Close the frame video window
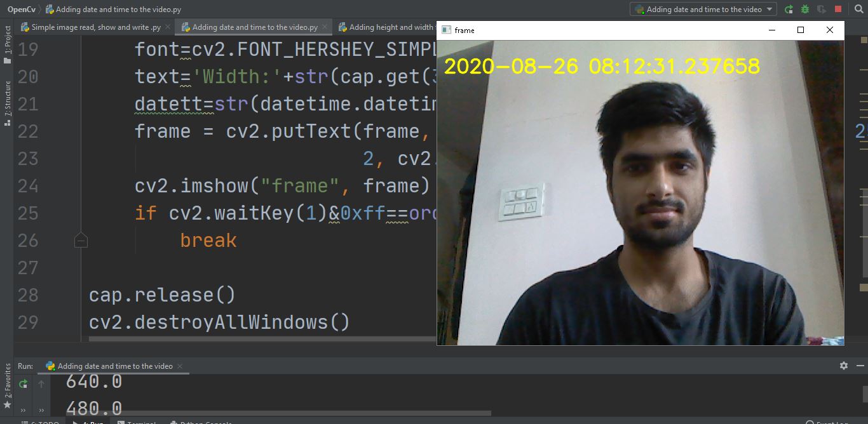 coord(829,30)
